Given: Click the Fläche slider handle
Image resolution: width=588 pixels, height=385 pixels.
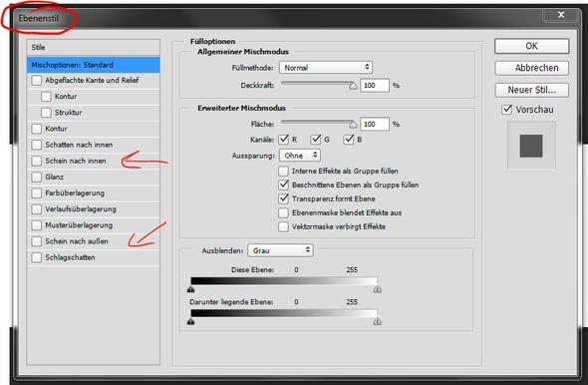Looking at the screenshot, I should point(353,125).
